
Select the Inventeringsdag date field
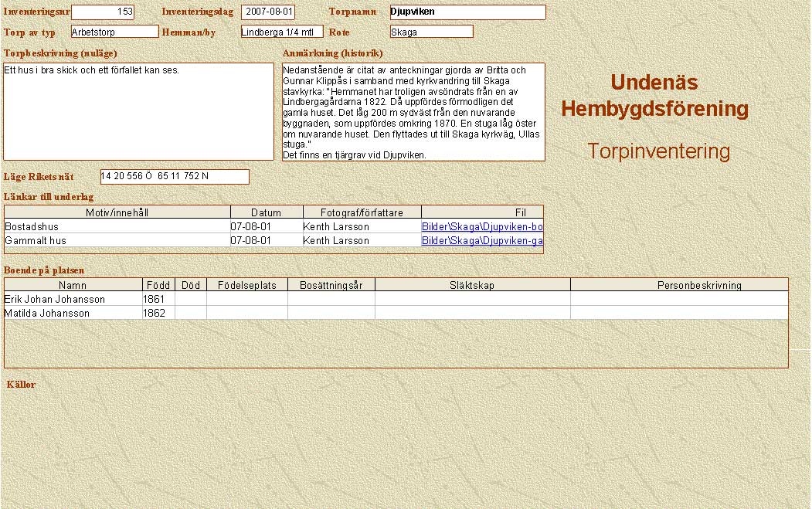click(268, 12)
